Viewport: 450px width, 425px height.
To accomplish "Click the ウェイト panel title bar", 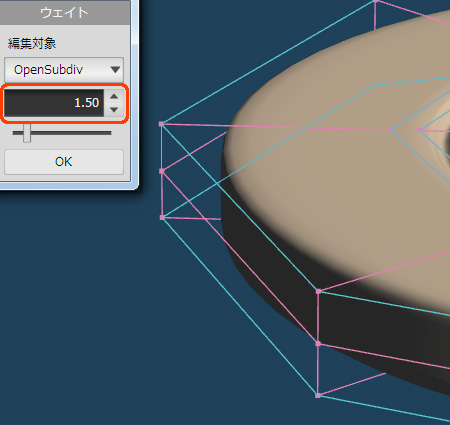I will pyautogui.click(x=64, y=13).
